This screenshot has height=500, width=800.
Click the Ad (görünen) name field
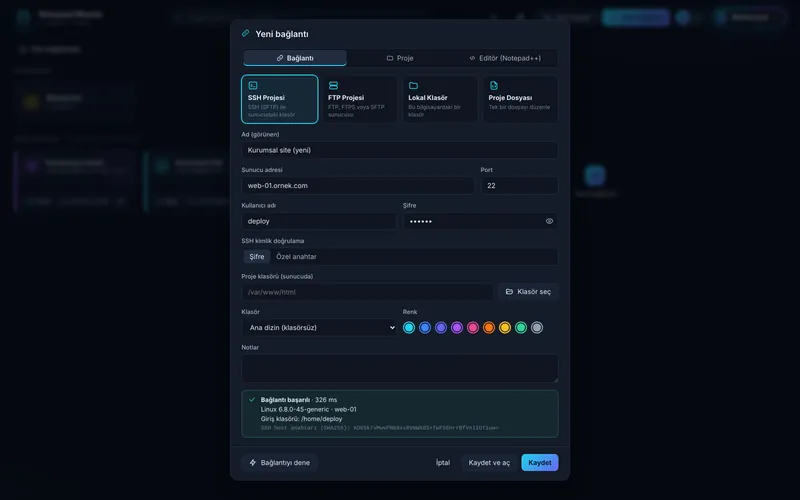[399, 150]
